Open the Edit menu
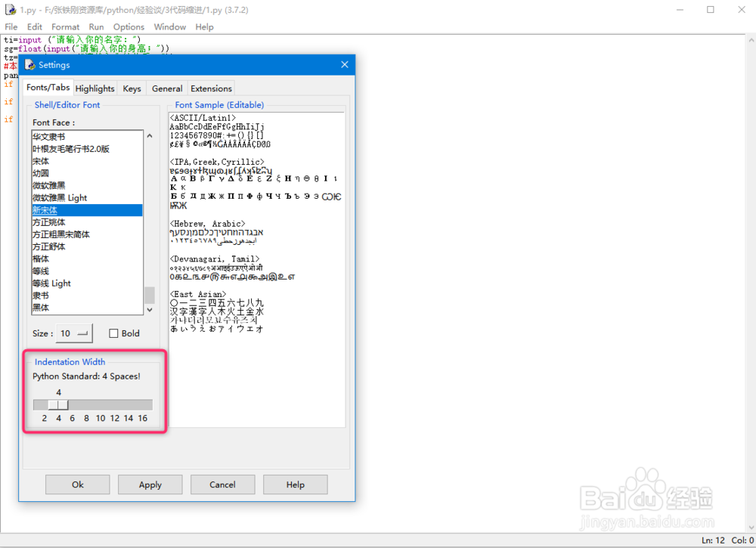 (x=34, y=27)
